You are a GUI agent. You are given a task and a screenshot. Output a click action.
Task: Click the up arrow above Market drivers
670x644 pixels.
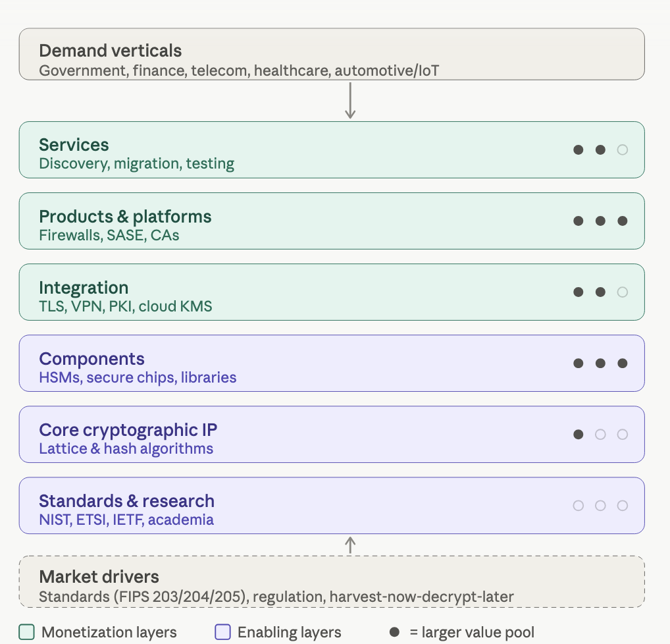[350, 545]
